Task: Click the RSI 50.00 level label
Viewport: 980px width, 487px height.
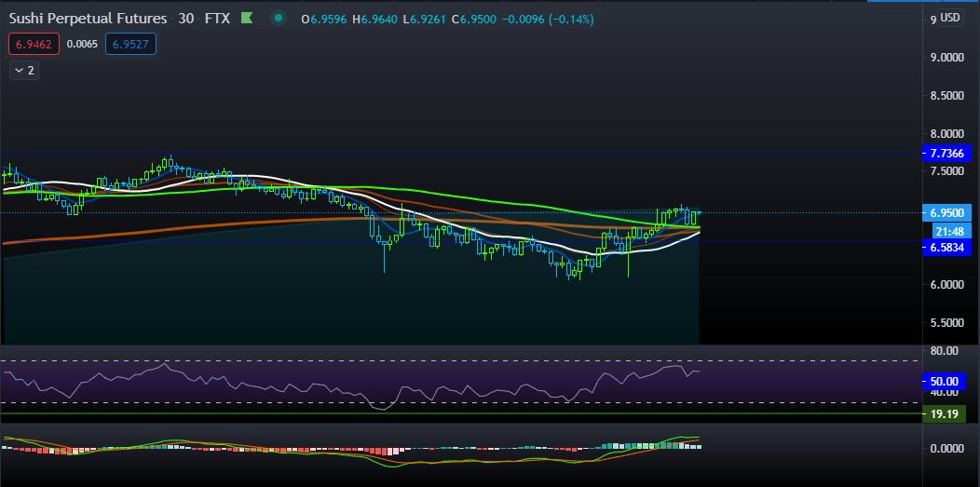Action: pos(945,381)
